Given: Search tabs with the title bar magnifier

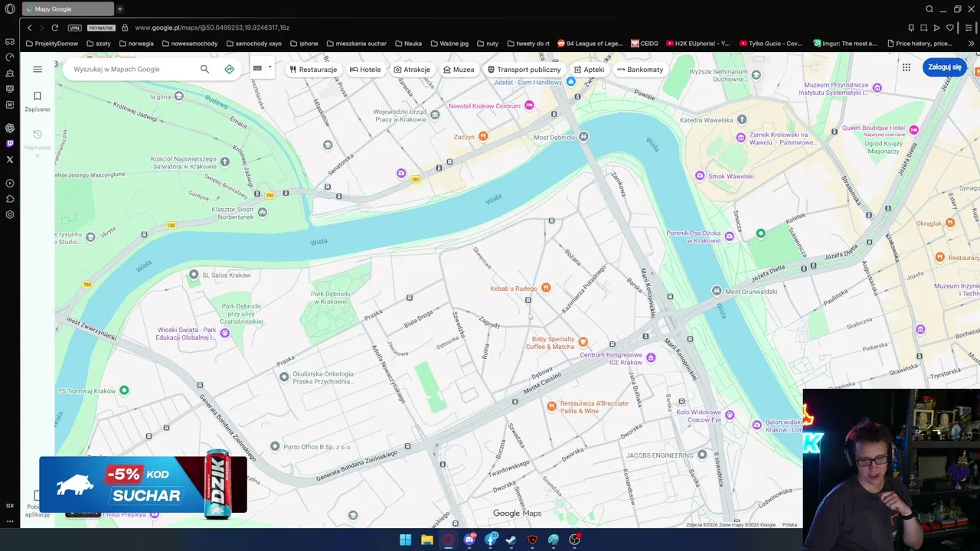Looking at the screenshot, I should coord(929,9).
